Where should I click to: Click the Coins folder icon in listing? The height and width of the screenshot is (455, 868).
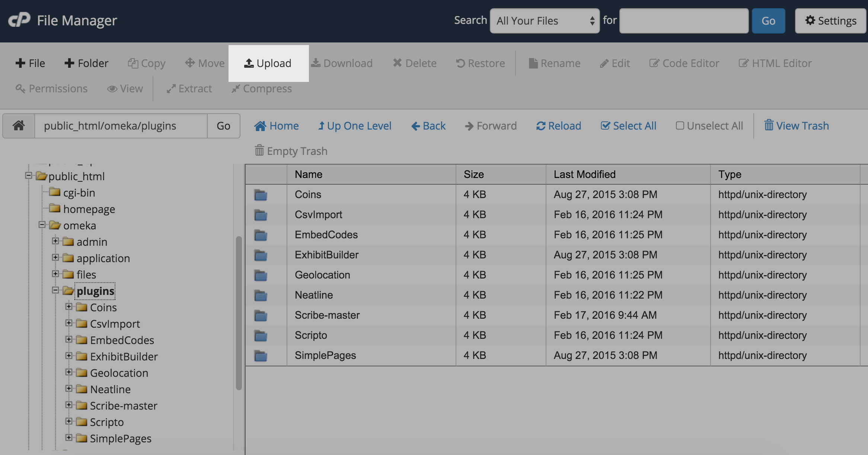pyautogui.click(x=261, y=195)
